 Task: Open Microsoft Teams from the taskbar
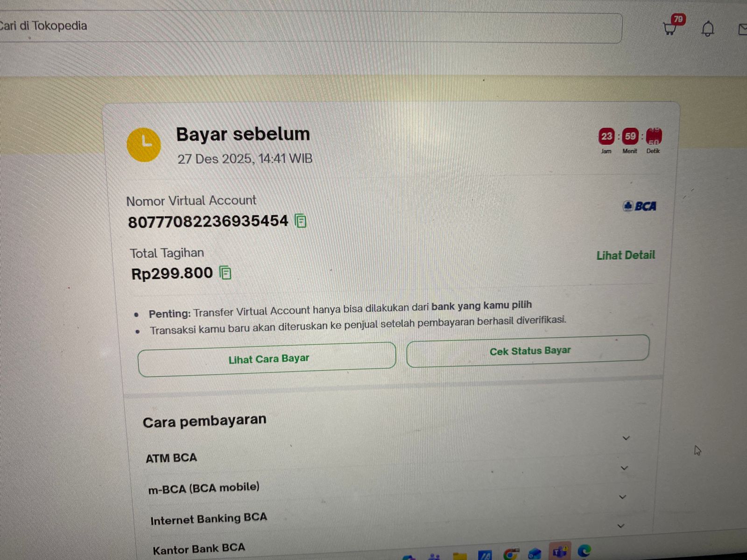point(559,552)
